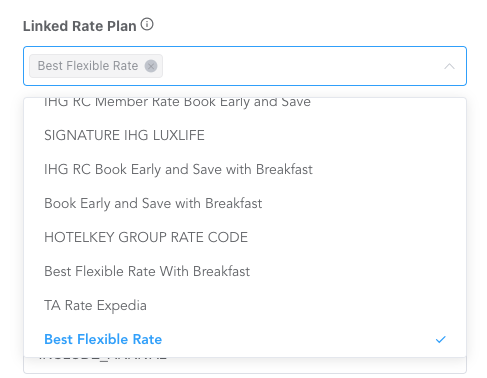Select IHG RC Book Early and Save with Breakfast
The width and height of the screenshot is (487, 378).
(x=245, y=169)
